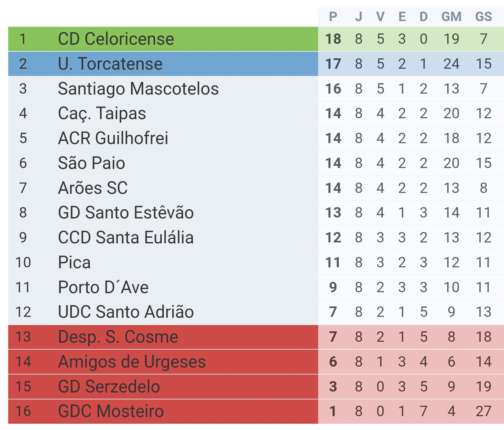Image resolution: width=504 pixels, height=430 pixels.
Task: Click the V wins column header
Action: click(381, 17)
